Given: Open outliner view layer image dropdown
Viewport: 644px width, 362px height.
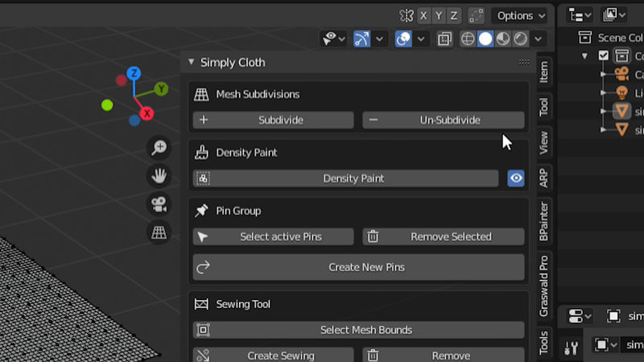Looking at the screenshot, I should 613,15.
